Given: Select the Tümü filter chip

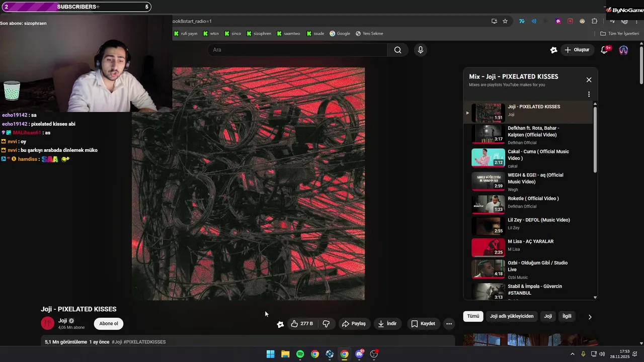Looking at the screenshot, I should tap(473, 316).
